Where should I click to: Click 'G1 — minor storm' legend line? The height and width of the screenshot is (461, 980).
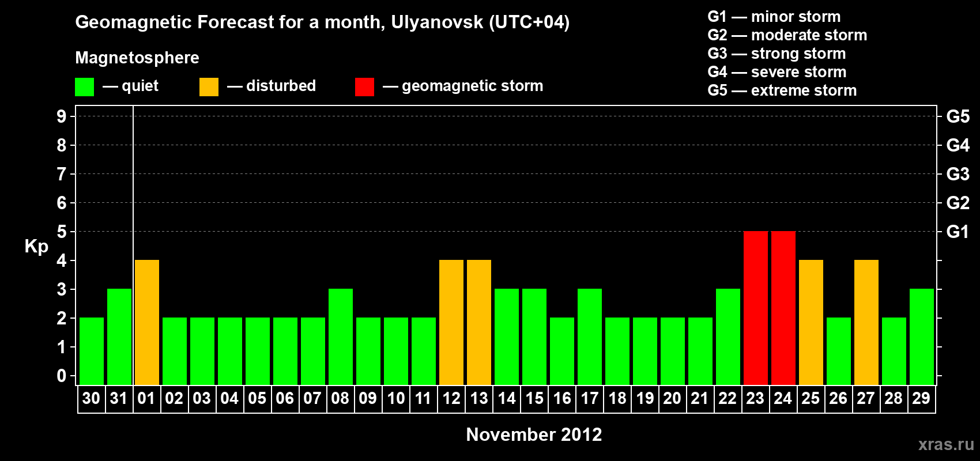(x=774, y=17)
